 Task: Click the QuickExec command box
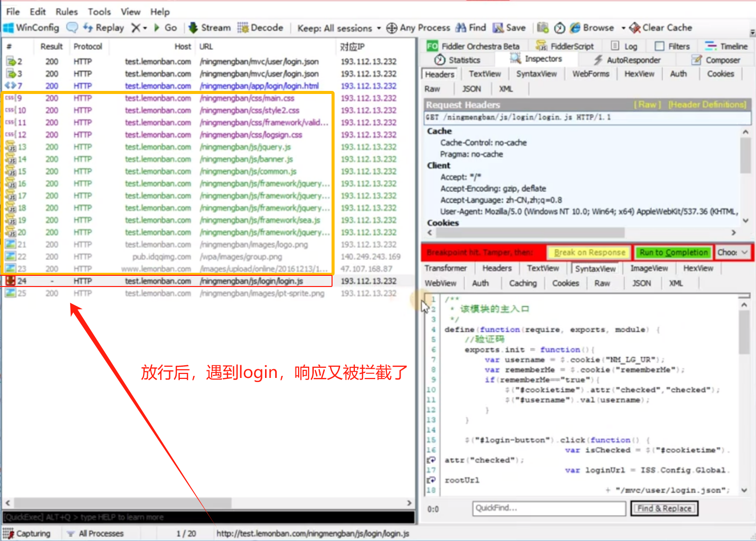click(208, 517)
